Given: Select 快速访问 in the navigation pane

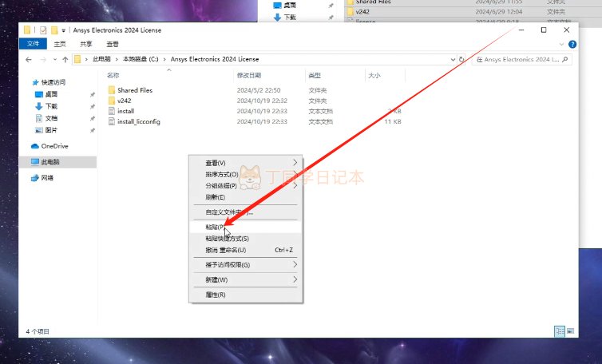Looking at the screenshot, I should [x=53, y=82].
